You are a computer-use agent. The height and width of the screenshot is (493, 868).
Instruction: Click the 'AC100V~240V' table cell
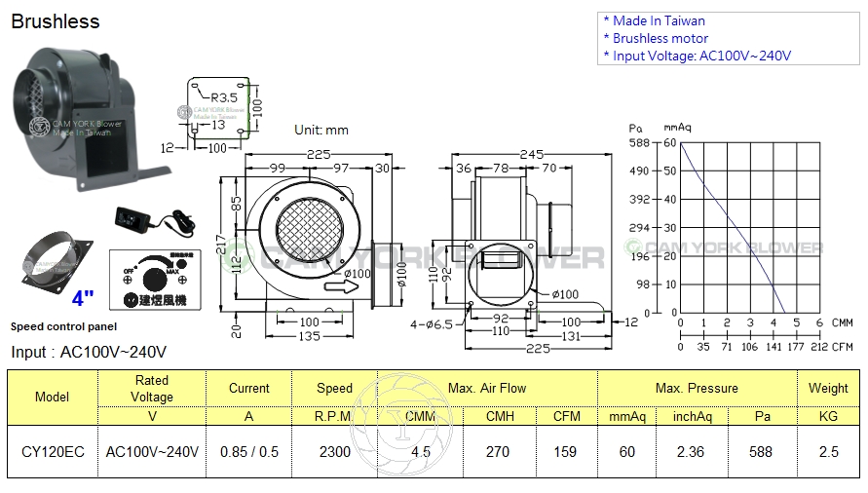152,452
